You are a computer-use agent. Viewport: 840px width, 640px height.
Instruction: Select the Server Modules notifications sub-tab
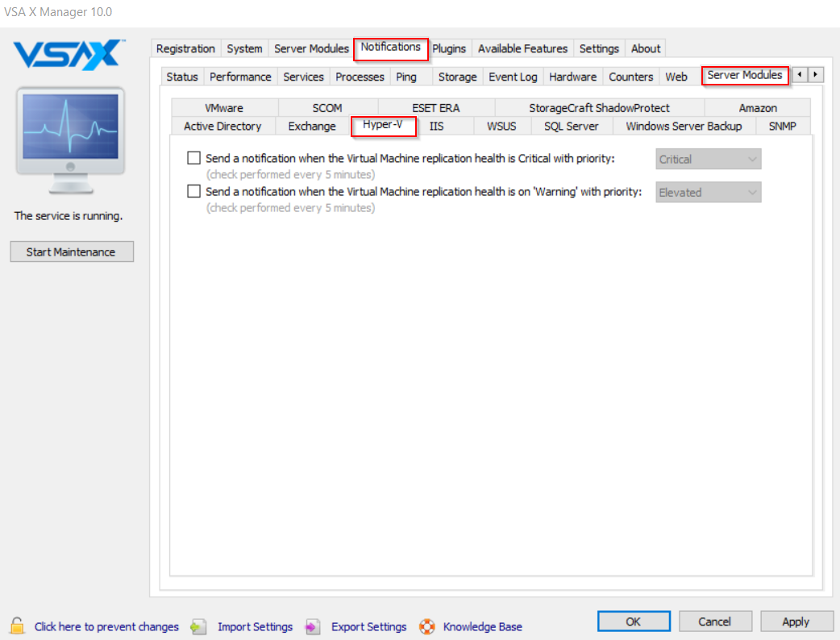tap(745, 76)
